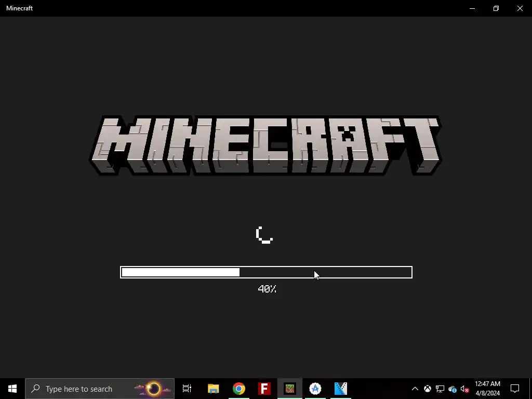Click the Minecraft logo
Image resolution: width=532 pixels, height=399 pixels.
[265, 145]
